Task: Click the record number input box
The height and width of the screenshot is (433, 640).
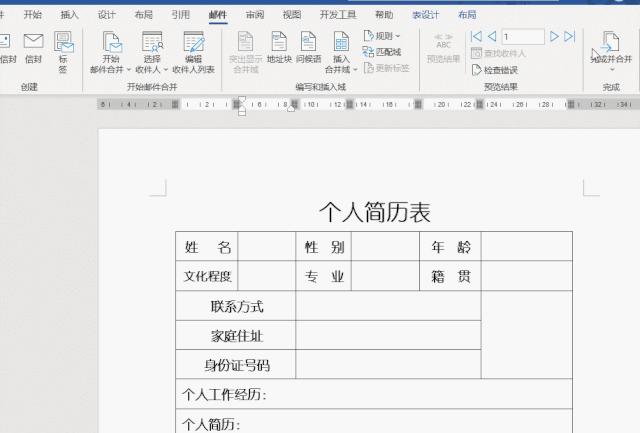Action: point(523,37)
